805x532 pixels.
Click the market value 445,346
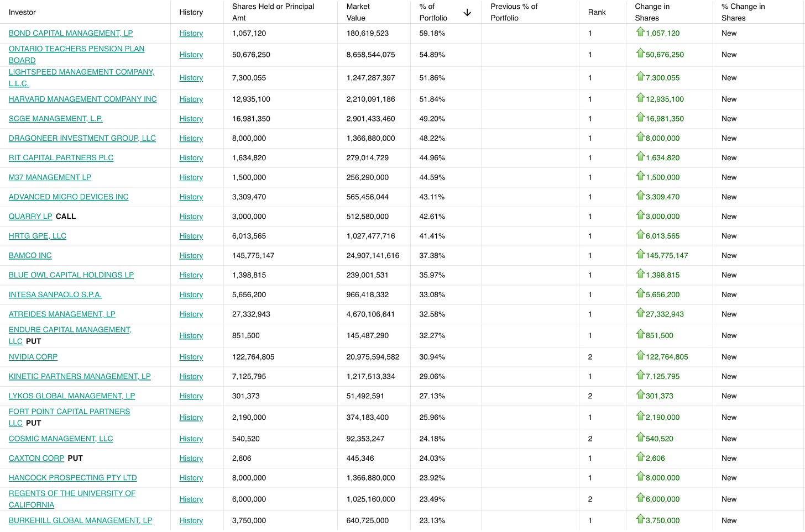pyautogui.click(x=360, y=458)
